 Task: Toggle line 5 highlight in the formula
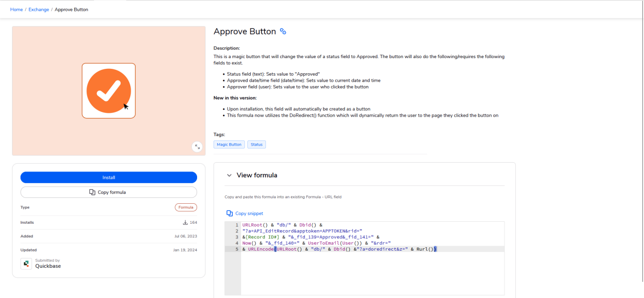342,249
